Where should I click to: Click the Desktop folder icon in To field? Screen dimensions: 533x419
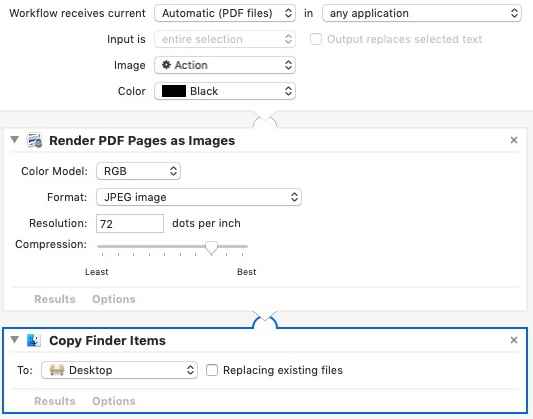click(57, 370)
